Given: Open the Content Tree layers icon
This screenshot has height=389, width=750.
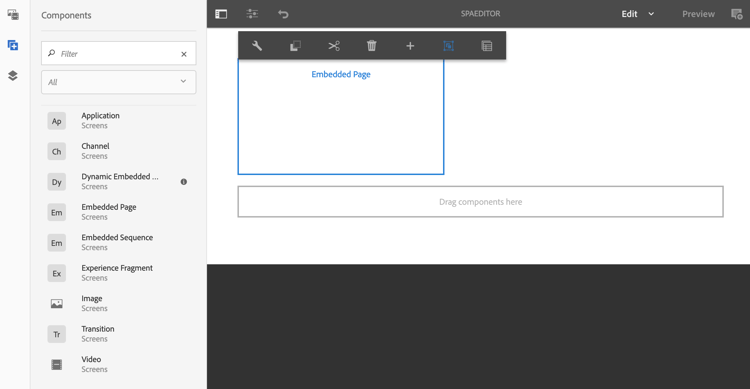Looking at the screenshot, I should 13,76.
